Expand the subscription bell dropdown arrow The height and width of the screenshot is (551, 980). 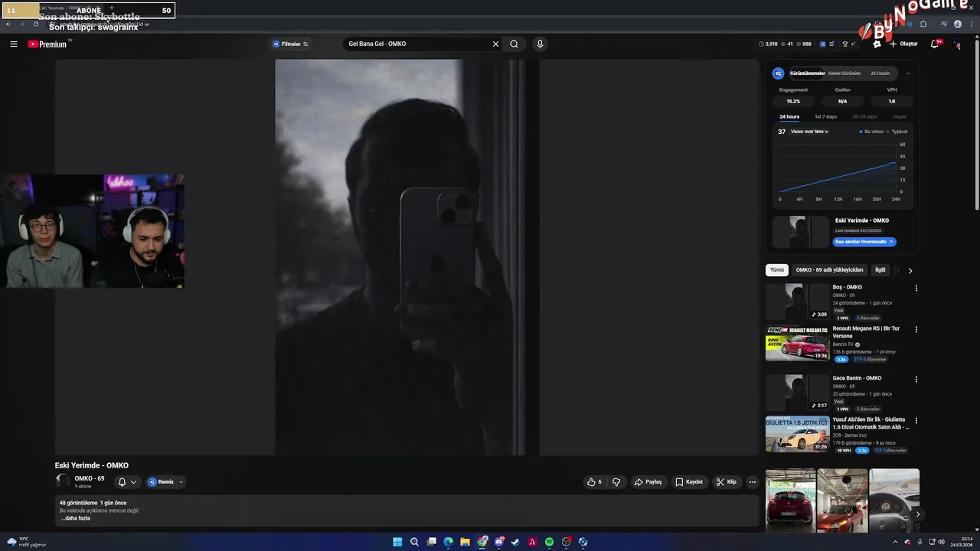coord(133,482)
